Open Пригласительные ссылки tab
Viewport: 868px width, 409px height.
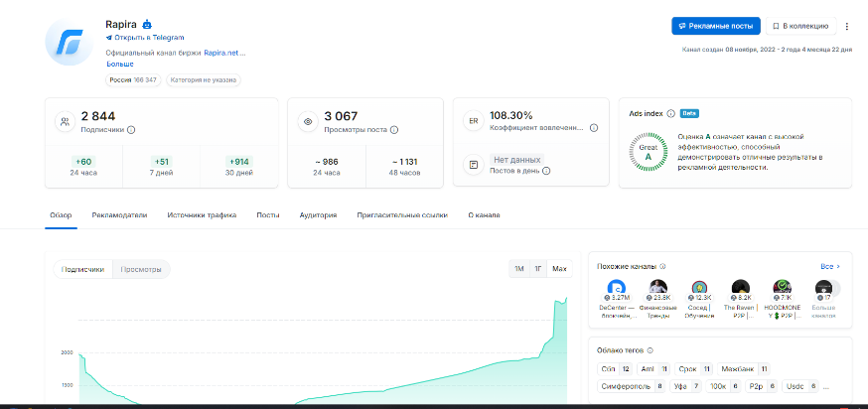(x=402, y=215)
